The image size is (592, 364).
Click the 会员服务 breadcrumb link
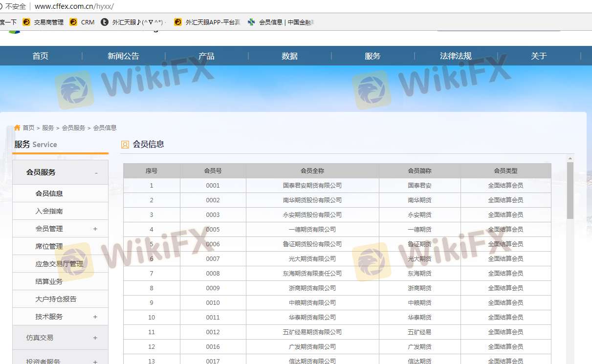pyautogui.click(x=73, y=128)
